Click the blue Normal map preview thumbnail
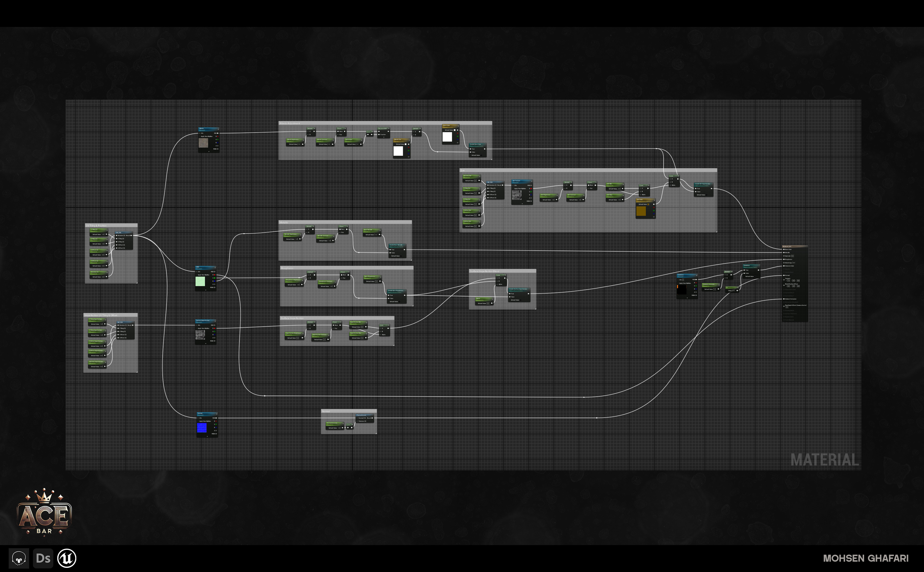 click(202, 428)
